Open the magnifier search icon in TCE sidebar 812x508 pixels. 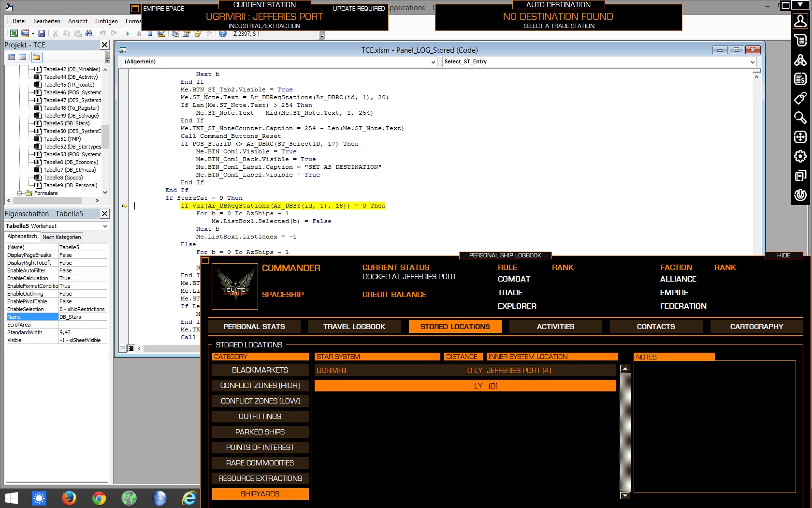point(800,118)
